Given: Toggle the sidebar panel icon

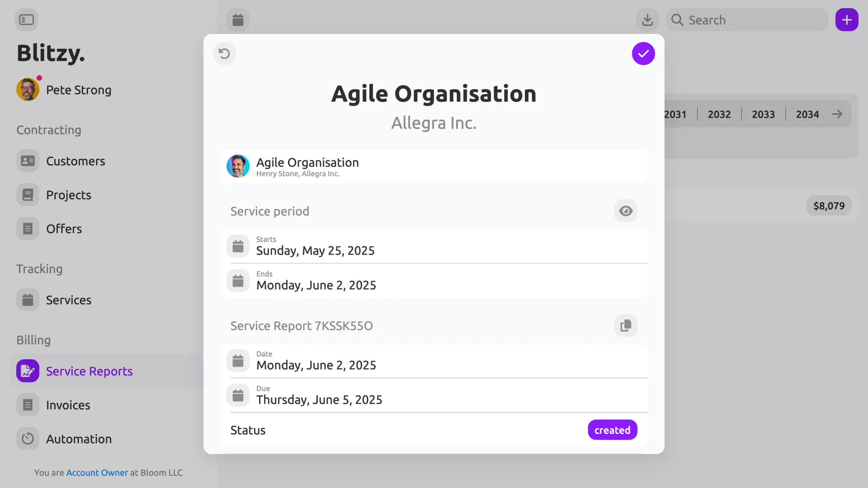Looking at the screenshot, I should pos(26,20).
